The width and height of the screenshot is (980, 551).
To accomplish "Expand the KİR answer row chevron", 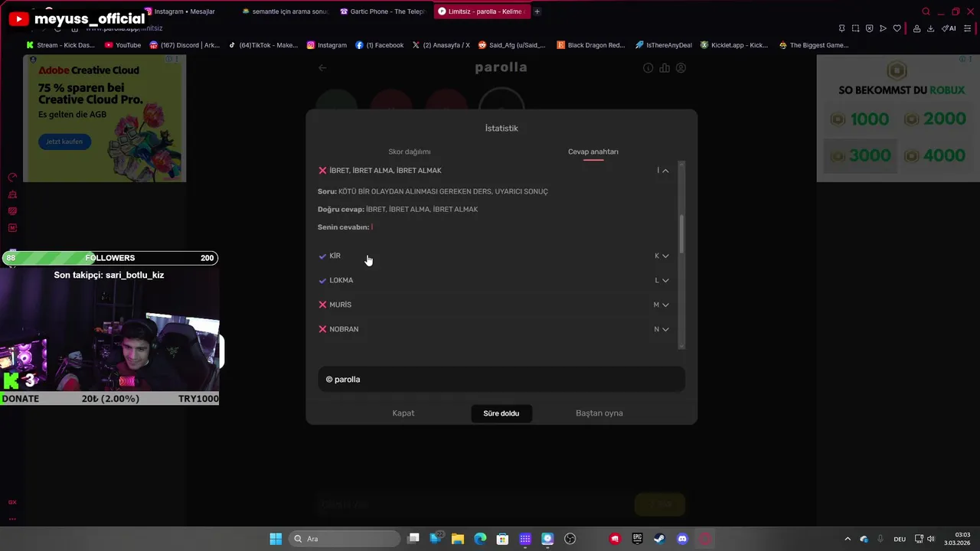I will click(x=665, y=256).
